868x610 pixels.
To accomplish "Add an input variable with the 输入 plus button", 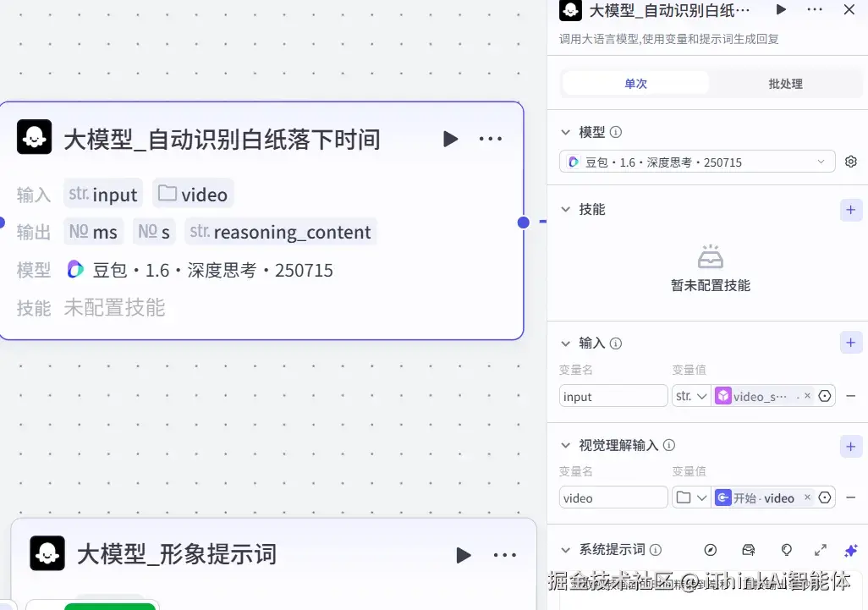I will pyautogui.click(x=851, y=343).
